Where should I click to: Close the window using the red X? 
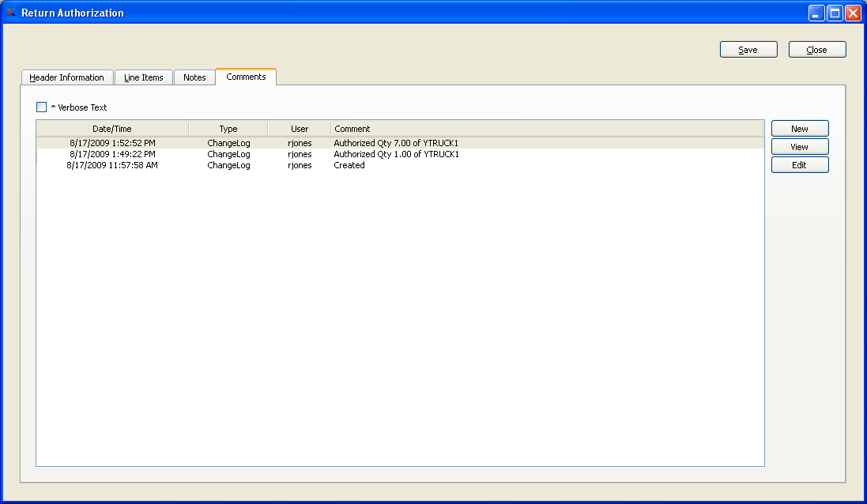(x=853, y=13)
